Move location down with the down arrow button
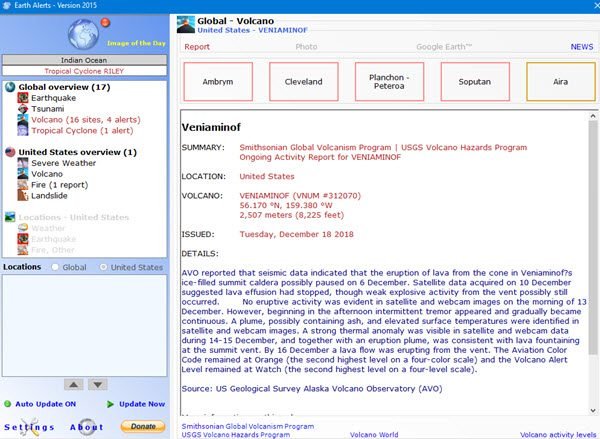The image size is (600, 439). point(98,385)
